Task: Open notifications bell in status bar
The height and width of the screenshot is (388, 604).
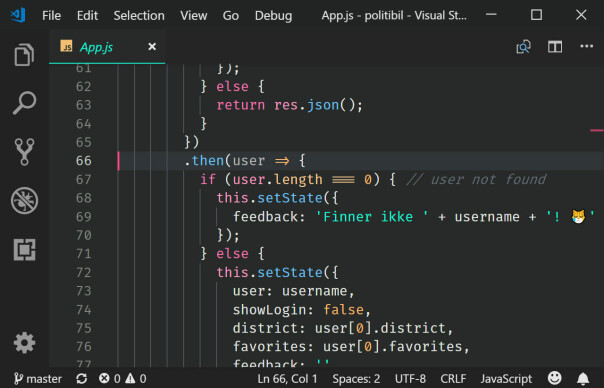Action: pos(583,379)
